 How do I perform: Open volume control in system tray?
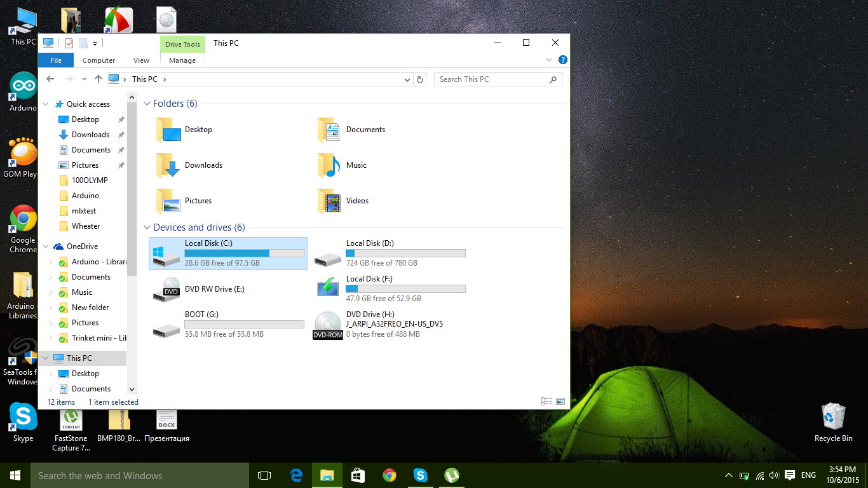(774, 475)
